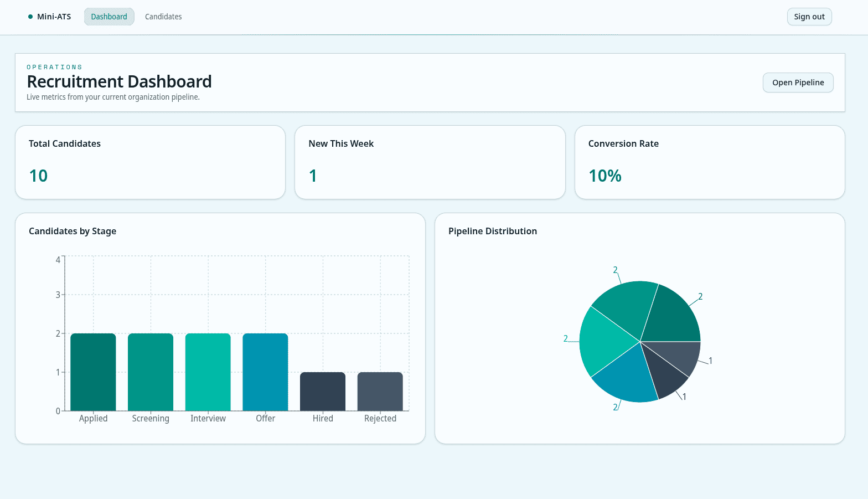Click the Hired bar in chart

(x=323, y=392)
